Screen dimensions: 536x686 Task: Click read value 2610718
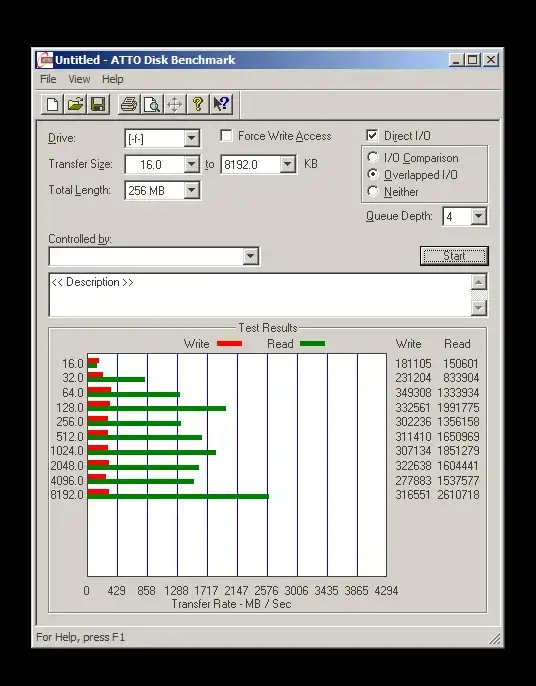[458, 495]
